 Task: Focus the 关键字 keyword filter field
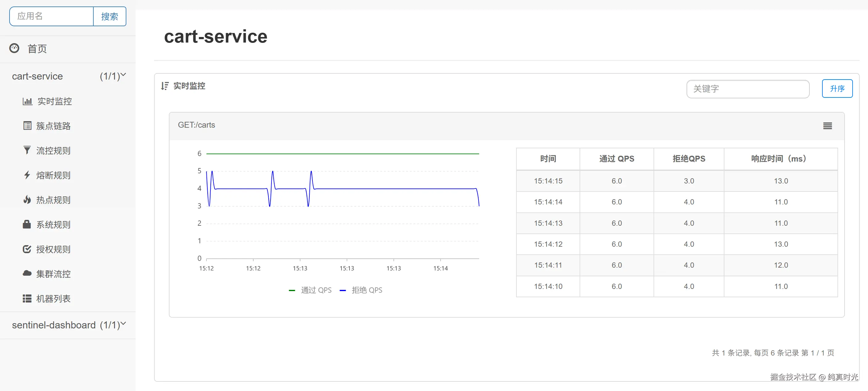748,89
